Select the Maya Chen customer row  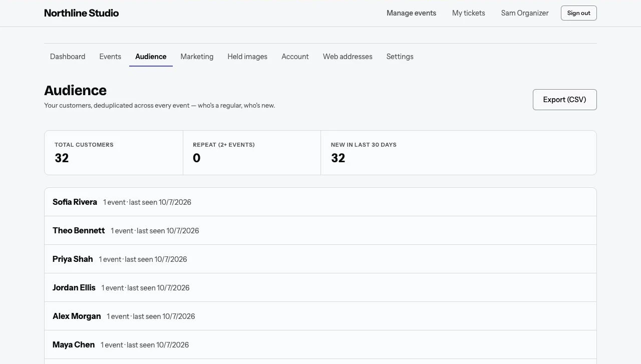click(320, 344)
